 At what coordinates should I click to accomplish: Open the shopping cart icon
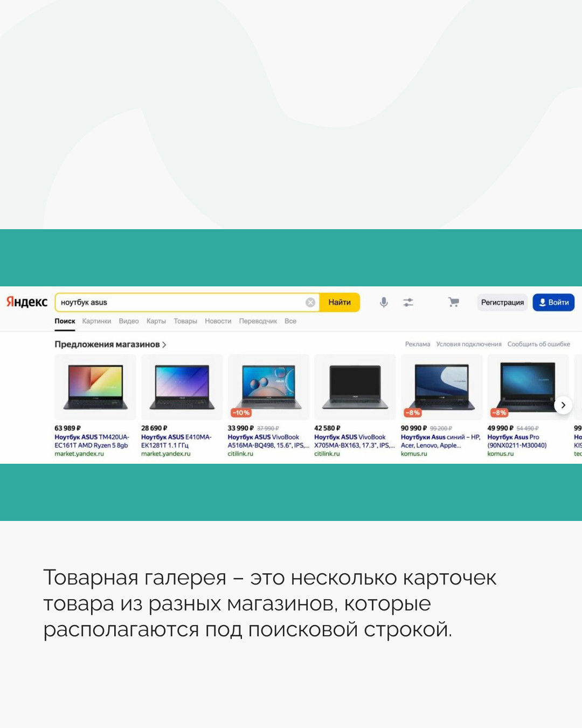tap(454, 303)
